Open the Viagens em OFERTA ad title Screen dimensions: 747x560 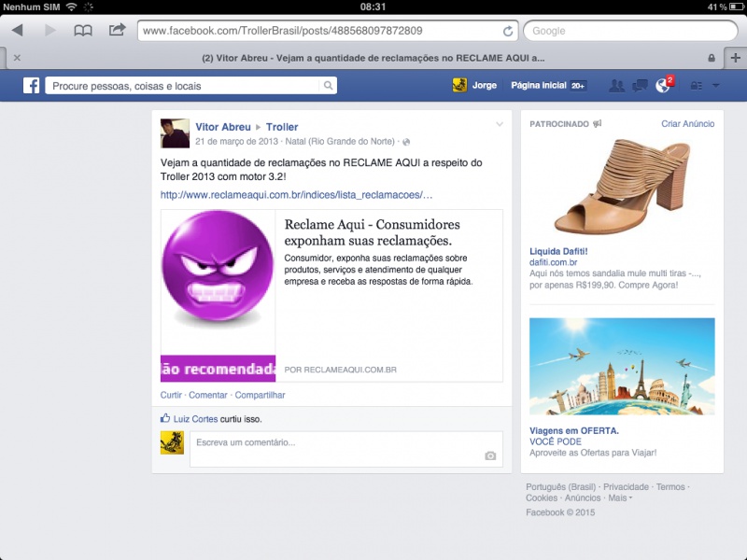pos(574,431)
